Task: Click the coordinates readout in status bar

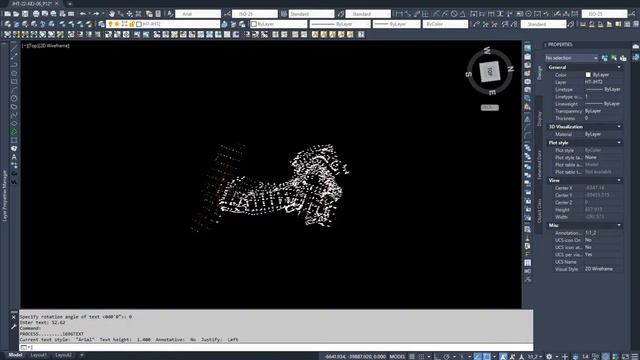Action: (x=355, y=356)
